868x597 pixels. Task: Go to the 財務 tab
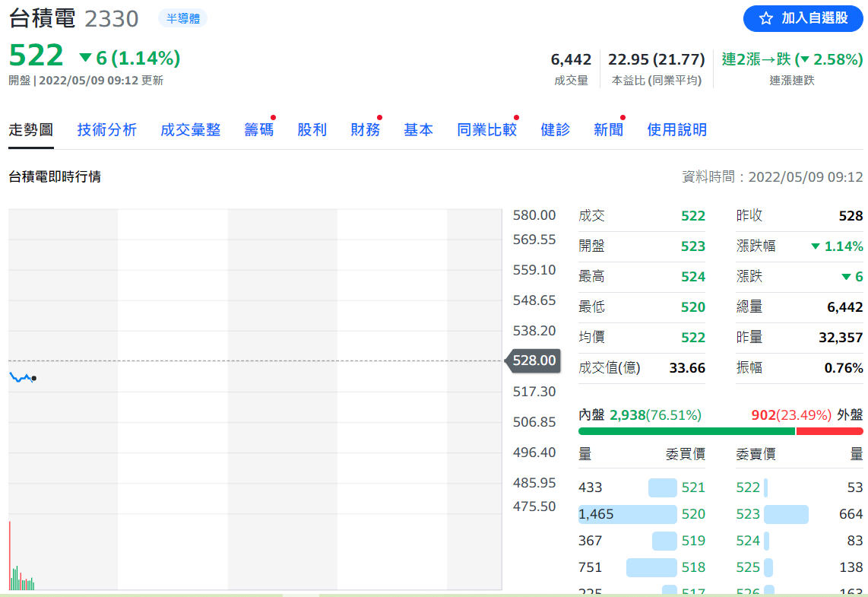[x=365, y=130]
